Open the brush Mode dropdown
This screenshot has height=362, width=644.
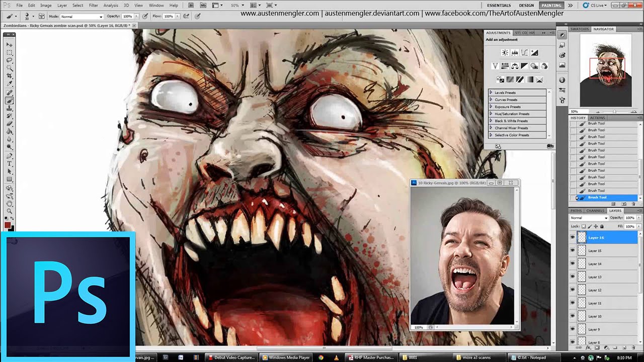[81, 17]
